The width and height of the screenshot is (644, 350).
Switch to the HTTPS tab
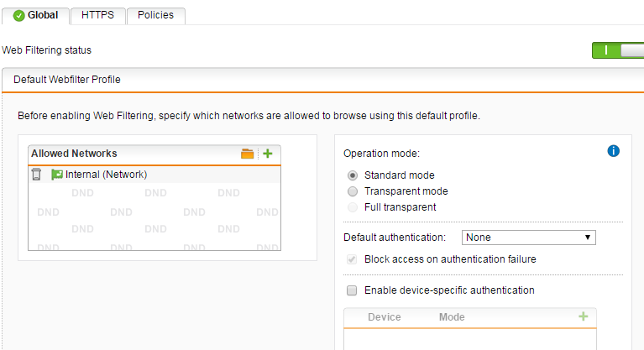(97, 16)
